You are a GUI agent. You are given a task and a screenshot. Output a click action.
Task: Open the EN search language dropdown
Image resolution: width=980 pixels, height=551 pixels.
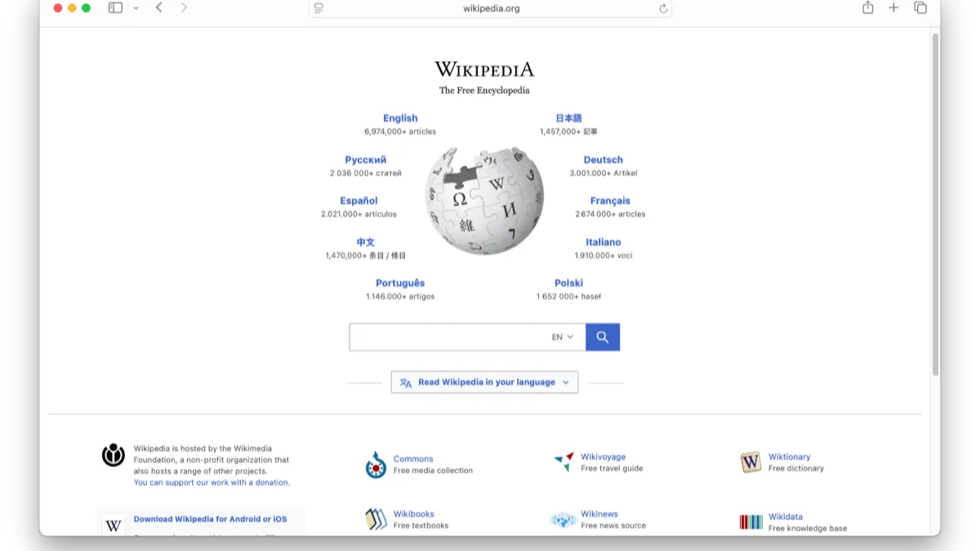[563, 337]
